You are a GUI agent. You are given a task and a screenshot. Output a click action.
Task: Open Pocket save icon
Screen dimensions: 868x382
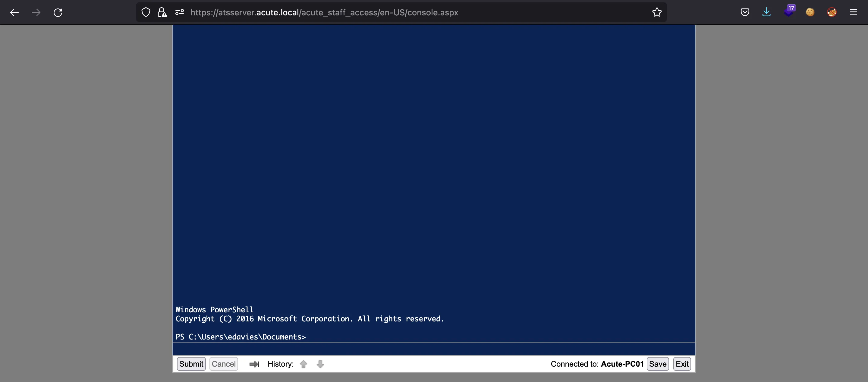pos(745,12)
